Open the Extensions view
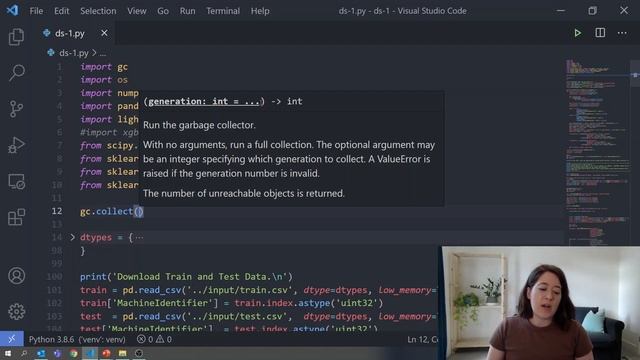The image size is (640, 360). (x=16, y=217)
